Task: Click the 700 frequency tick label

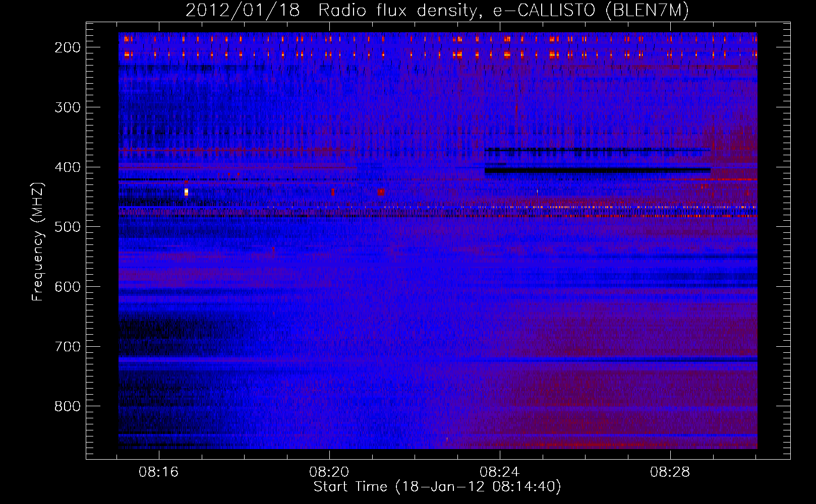Action: [x=68, y=347]
